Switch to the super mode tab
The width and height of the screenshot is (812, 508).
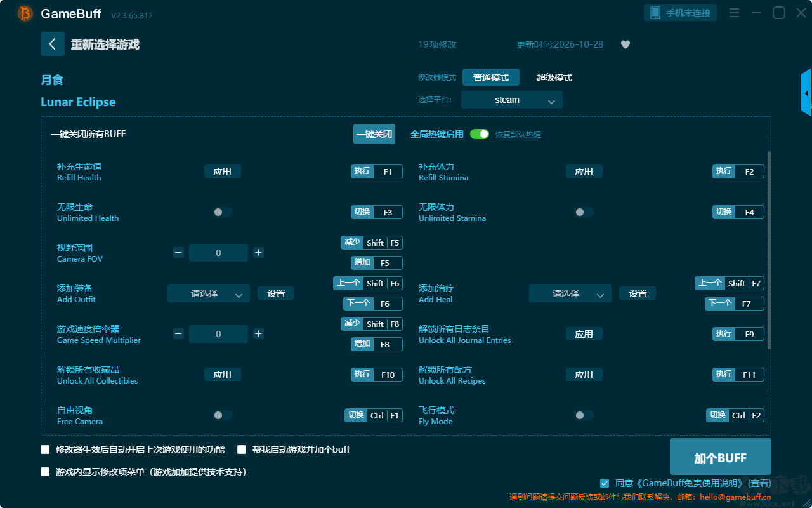pyautogui.click(x=554, y=77)
